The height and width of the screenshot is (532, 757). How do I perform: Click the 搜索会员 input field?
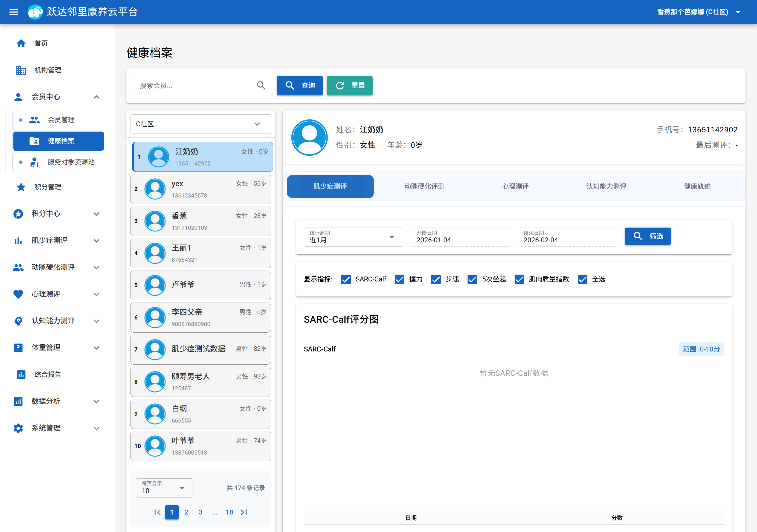[204, 86]
